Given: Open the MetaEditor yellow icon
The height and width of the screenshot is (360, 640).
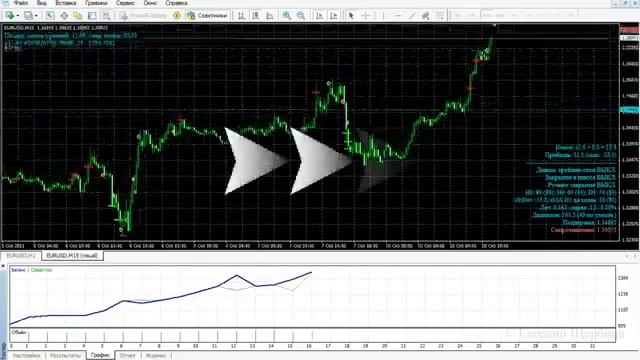Looking at the screenshot, I should click(177, 16).
